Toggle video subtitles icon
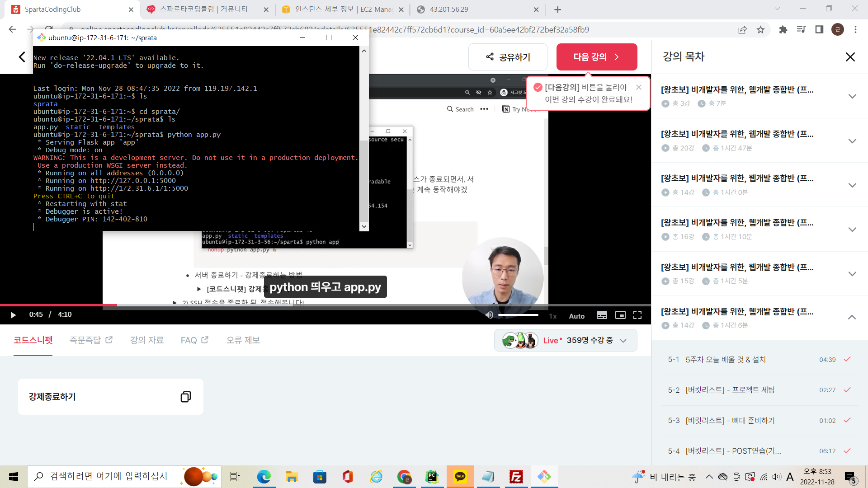868x488 pixels. point(602,315)
